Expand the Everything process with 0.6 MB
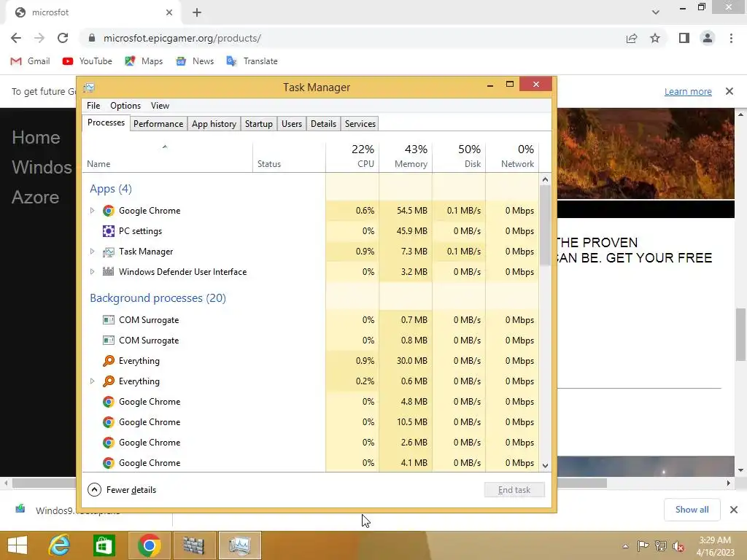 [x=93, y=381]
